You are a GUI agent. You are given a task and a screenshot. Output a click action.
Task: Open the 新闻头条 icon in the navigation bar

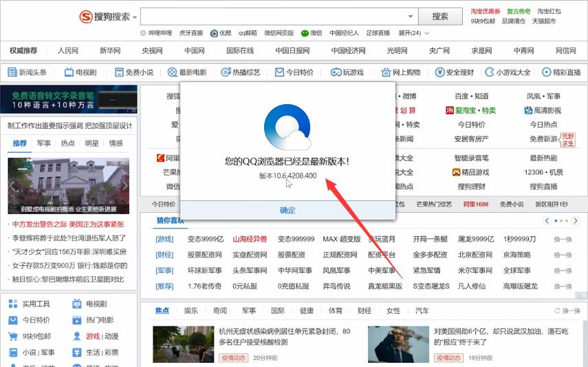coord(12,72)
